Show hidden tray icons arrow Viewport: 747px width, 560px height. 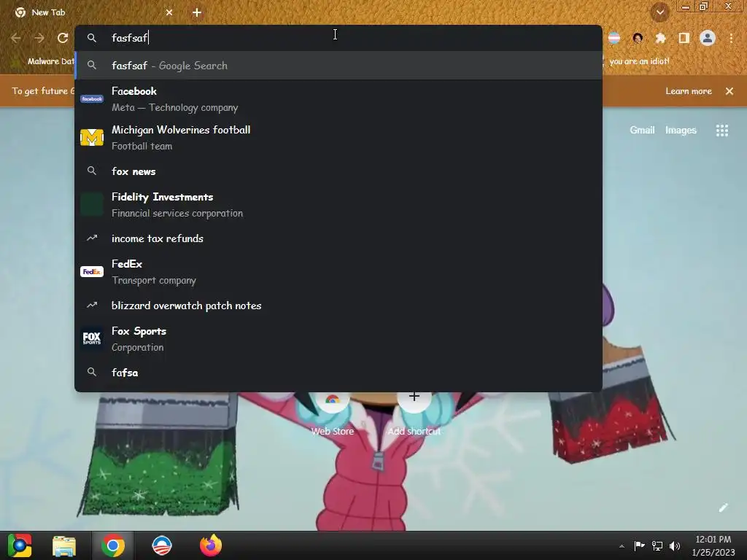[622, 546]
